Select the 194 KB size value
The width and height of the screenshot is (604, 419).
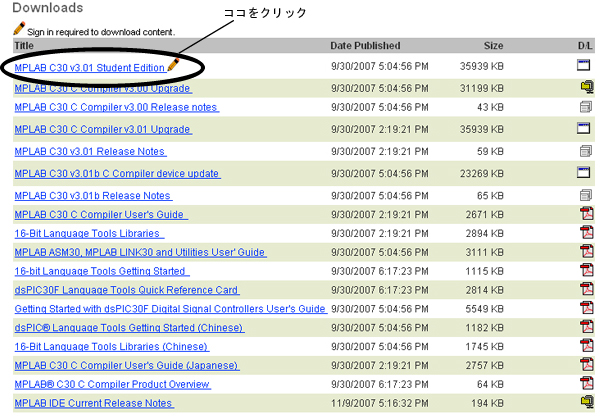[x=487, y=404]
